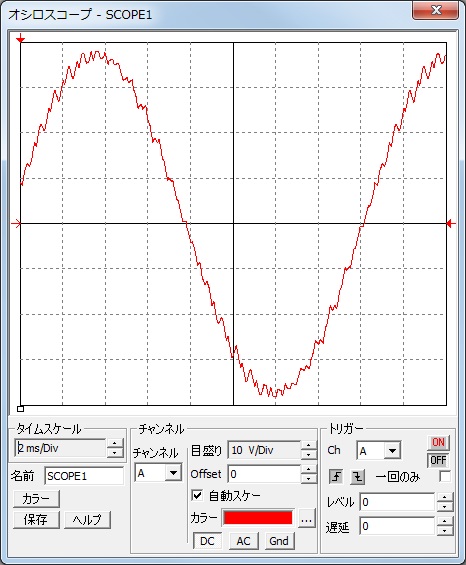The height and width of the screenshot is (565, 466).
Task: Select DC coupling mode
Action: coord(207,541)
